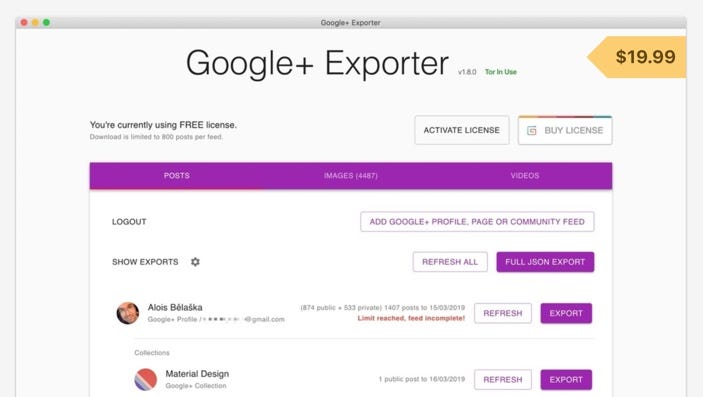Click Buy License button
The image size is (703, 397).
[565, 131]
